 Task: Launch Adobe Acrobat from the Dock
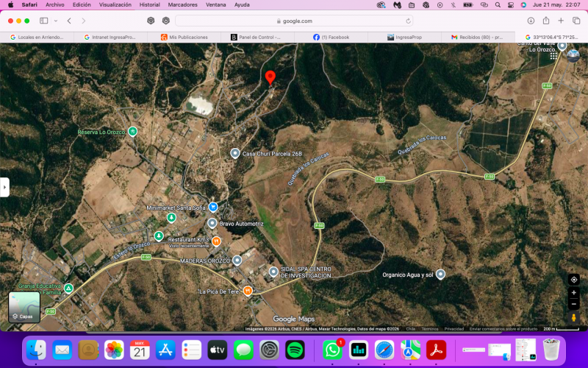point(436,350)
